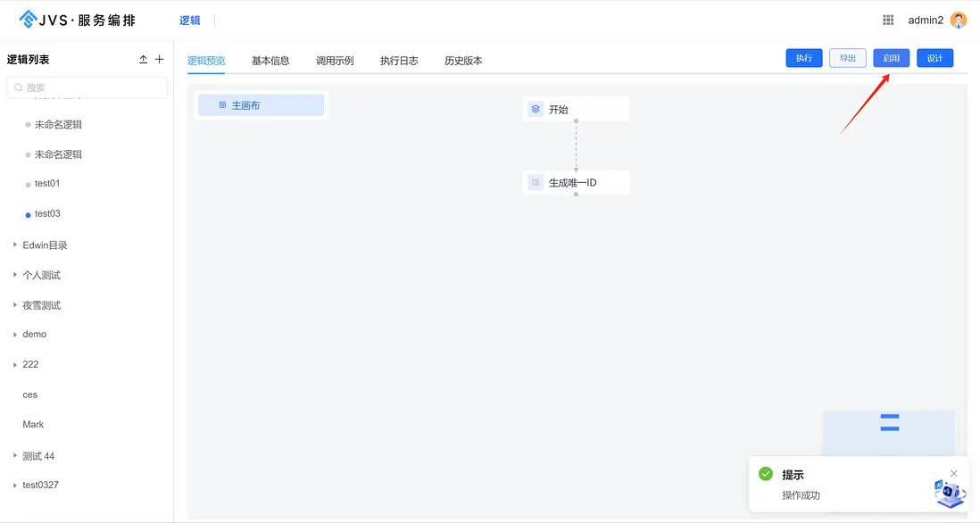Open the 调用示例 tab
This screenshot has width=980, height=523.
coord(335,61)
